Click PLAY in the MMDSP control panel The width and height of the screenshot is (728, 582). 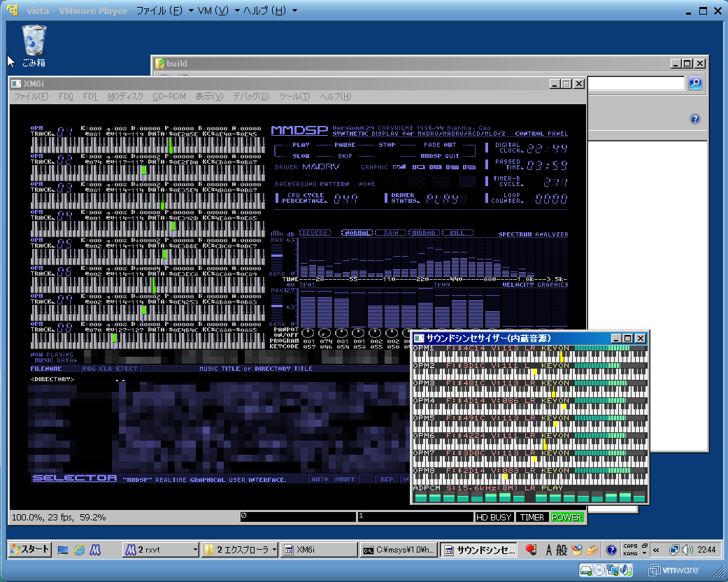click(x=301, y=145)
